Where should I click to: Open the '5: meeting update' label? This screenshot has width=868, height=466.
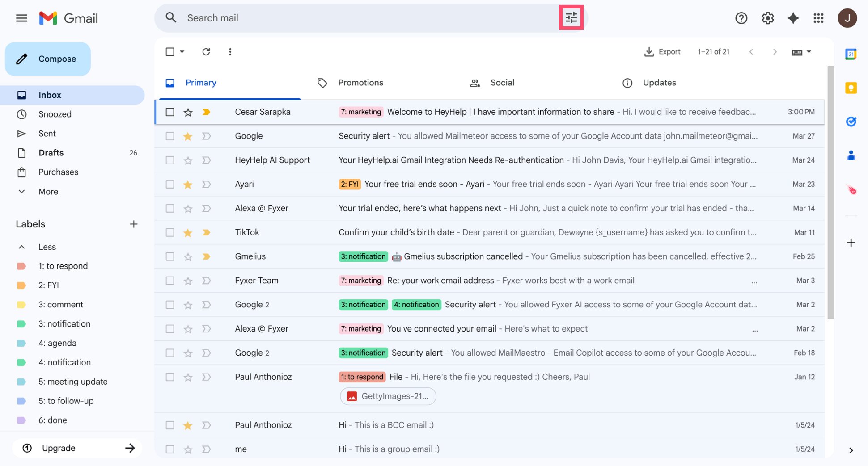72,382
